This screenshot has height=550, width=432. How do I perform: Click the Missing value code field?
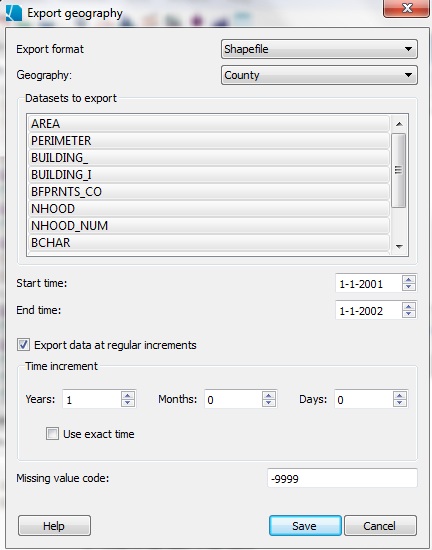pyautogui.click(x=342, y=478)
